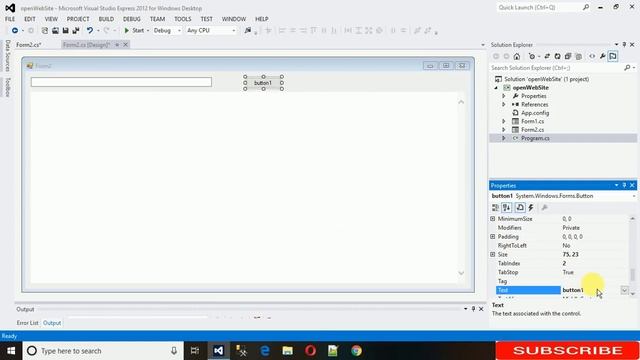Open Opera browser from the taskbar

[x=310, y=351]
